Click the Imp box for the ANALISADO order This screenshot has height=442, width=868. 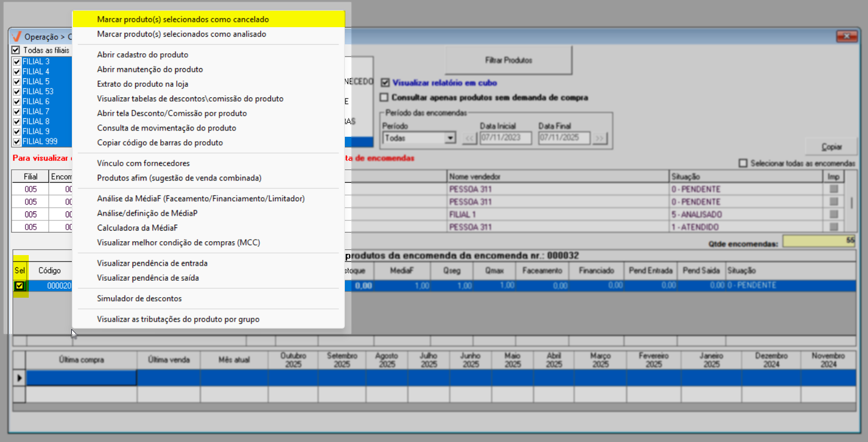click(x=833, y=214)
